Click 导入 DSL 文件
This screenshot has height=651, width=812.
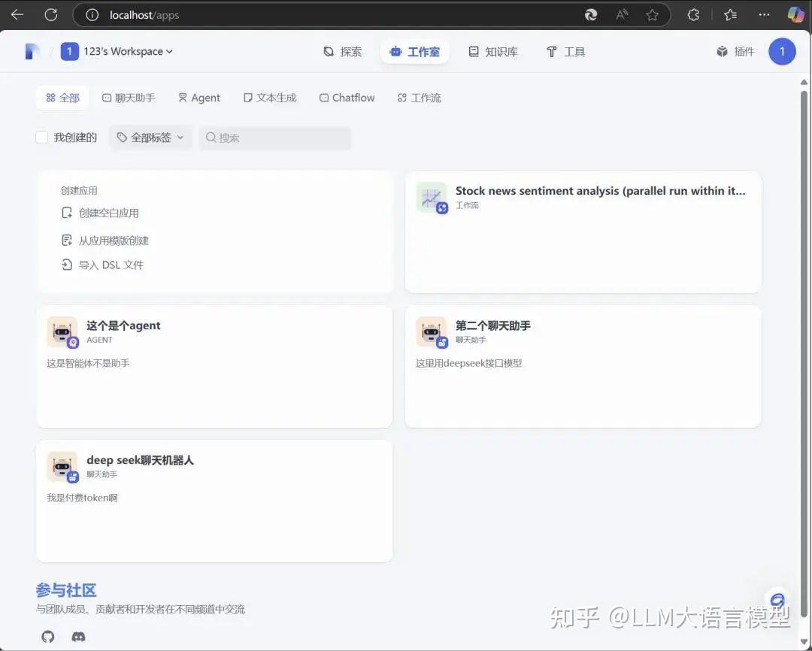click(102, 265)
